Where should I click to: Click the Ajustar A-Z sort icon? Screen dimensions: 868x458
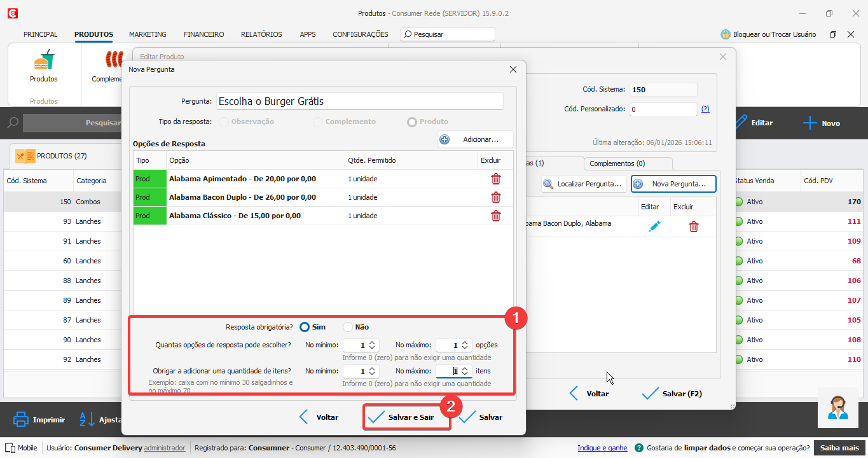86,419
